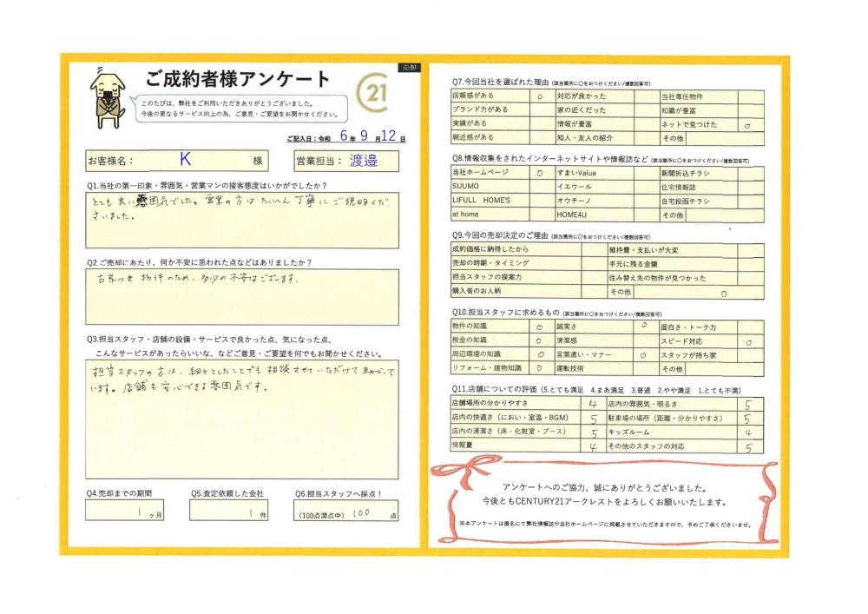Click the Q5 査定依頼した会社 field
Screen dimensions: 868x614
pos(228,511)
